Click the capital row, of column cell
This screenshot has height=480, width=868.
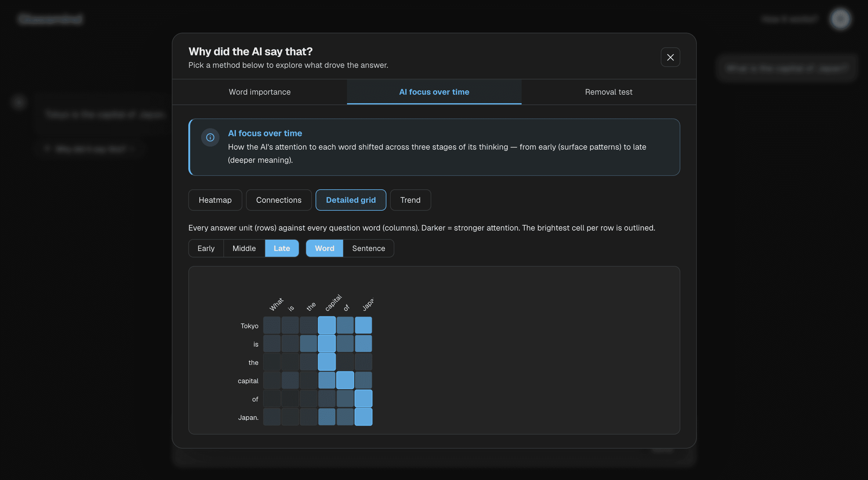pyautogui.click(x=345, y=380)
